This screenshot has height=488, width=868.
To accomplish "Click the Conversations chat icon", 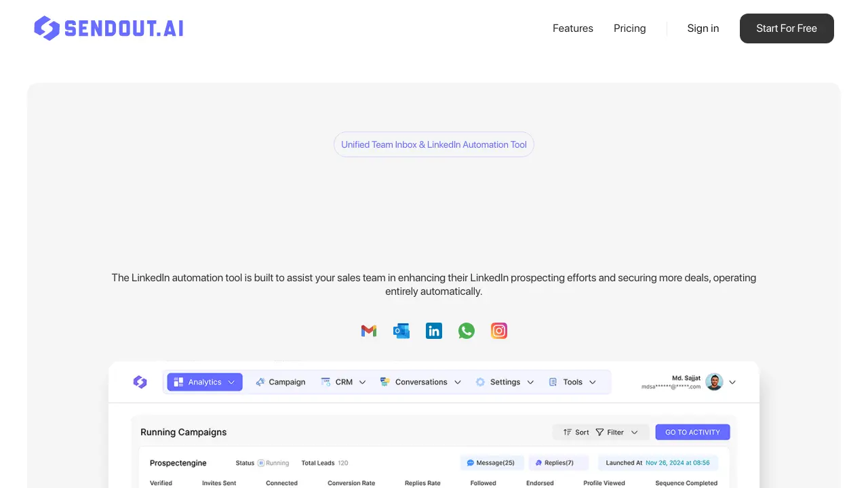I will point(385,382).
